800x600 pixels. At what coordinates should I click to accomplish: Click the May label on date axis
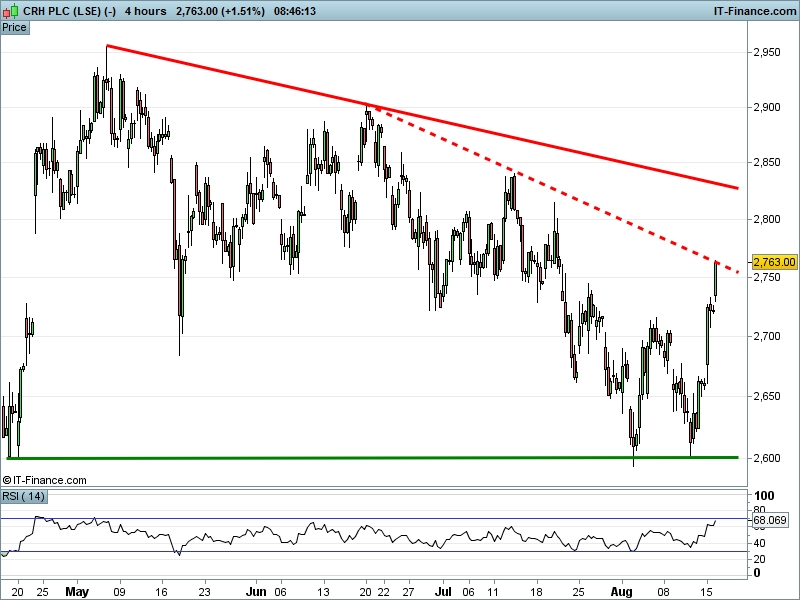tap(77, 592)
